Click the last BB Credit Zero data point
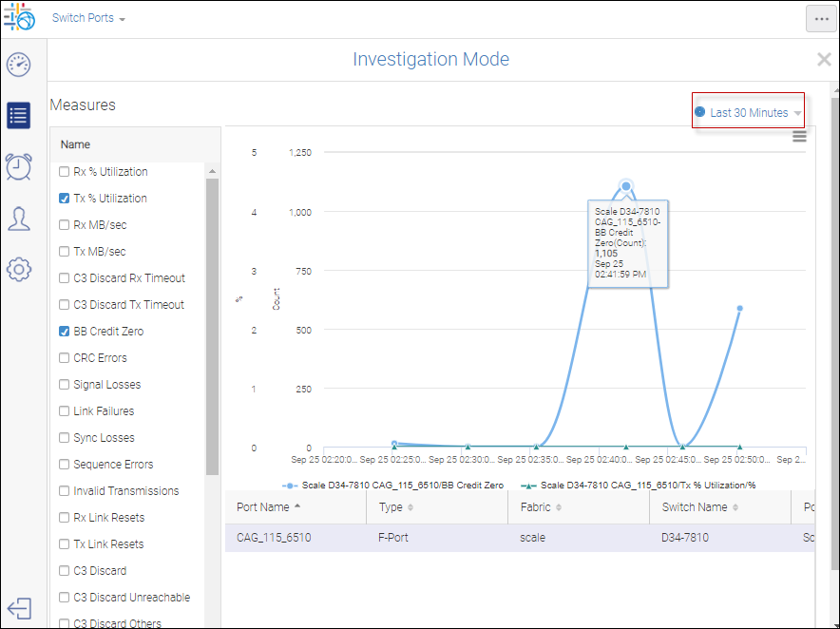The image size is (840, 629). pos(740,308)
